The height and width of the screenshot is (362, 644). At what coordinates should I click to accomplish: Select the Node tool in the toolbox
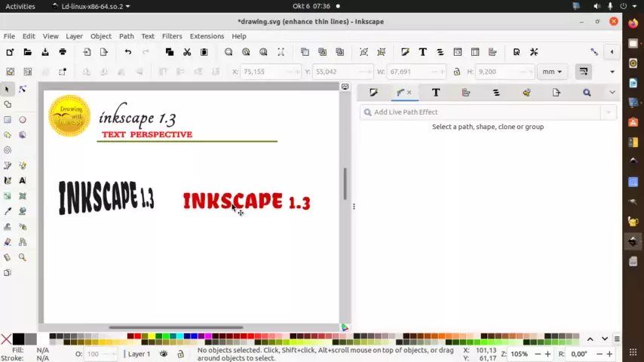(x=22, y=89)
